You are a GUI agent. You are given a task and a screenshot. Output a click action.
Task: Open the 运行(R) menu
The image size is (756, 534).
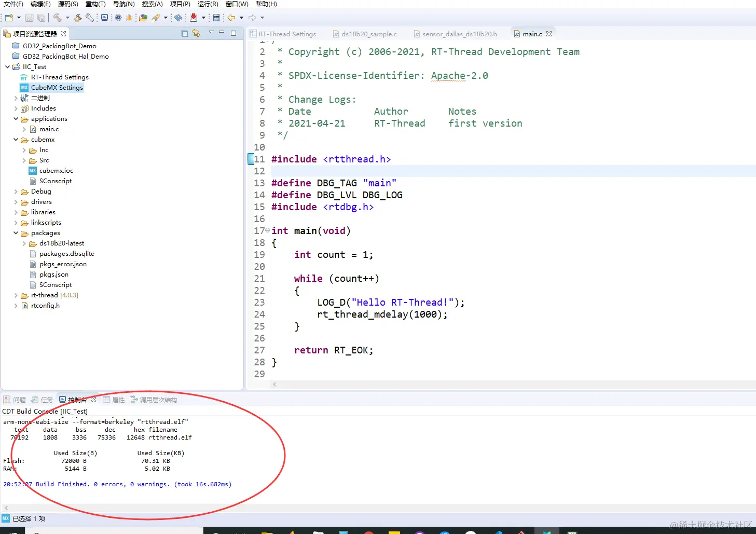point(208,4)
